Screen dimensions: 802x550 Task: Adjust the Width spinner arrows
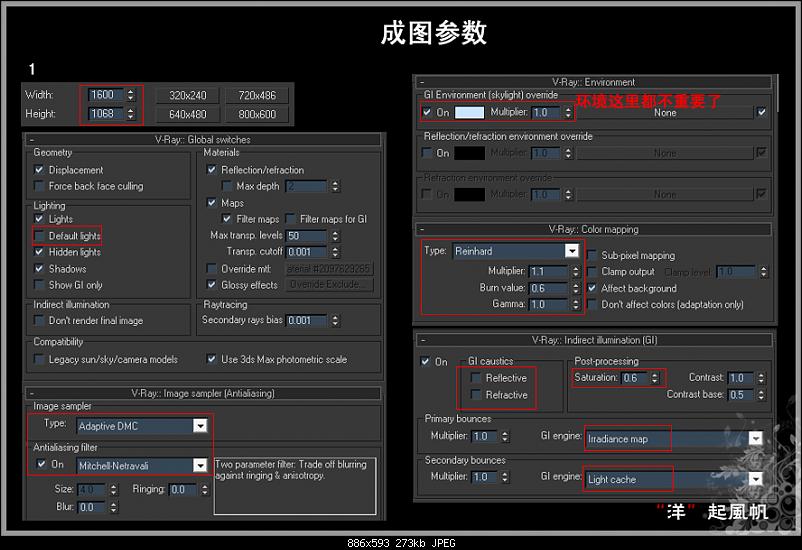(131, 95)
